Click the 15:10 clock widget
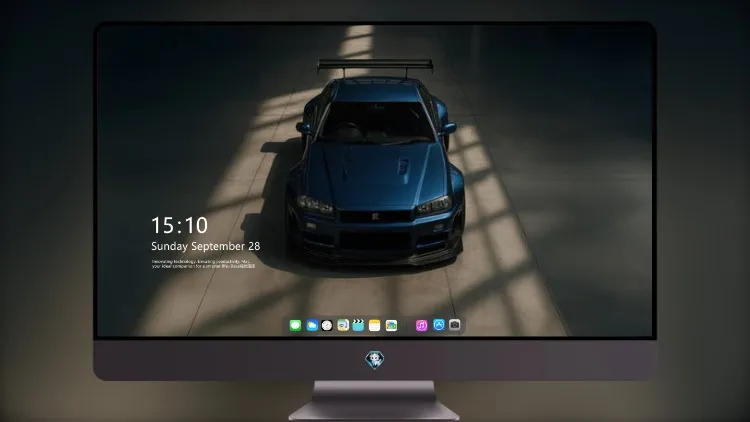Image resolution: width=750 pixels, height=422 pixels. tap(179, 225)
